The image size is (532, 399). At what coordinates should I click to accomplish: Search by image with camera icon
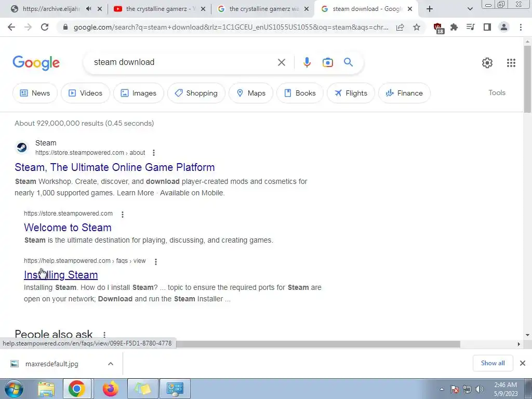click(x=328, y=62)
